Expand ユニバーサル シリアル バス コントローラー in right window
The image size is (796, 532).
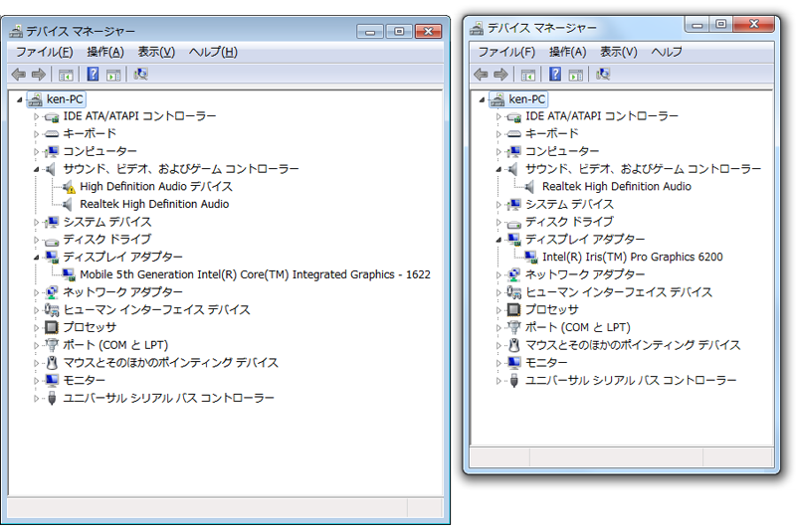(499, 381)
